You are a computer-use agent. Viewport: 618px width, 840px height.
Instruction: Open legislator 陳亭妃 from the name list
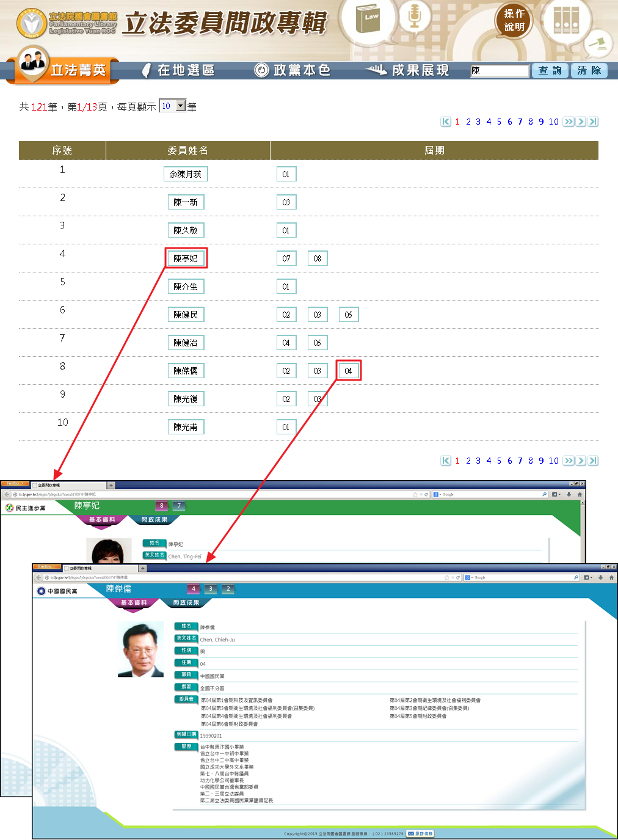[186, 258]
